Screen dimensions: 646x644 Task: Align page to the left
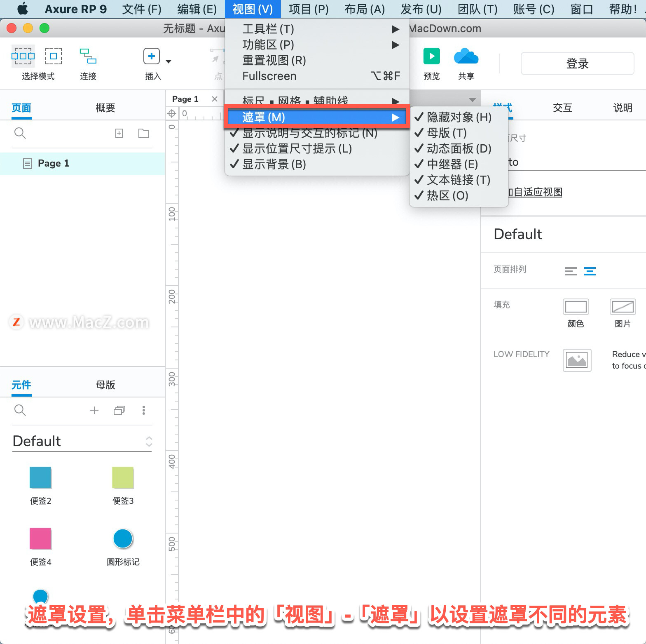pos(571,271)
